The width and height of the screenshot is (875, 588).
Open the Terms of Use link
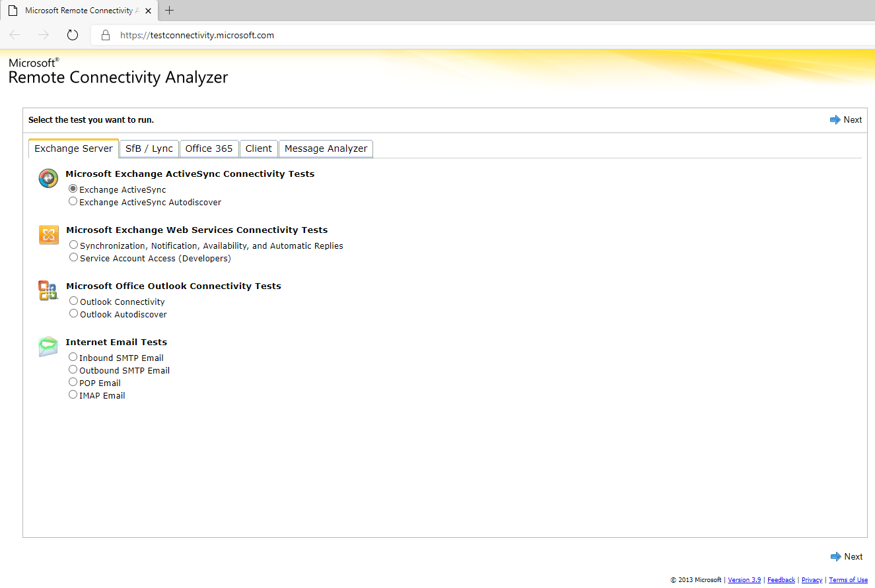pos(849,580)
